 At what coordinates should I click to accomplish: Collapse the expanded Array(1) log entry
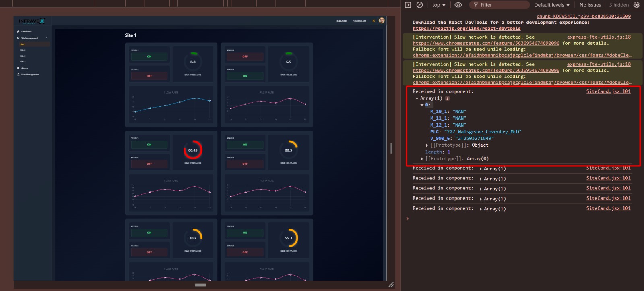417,98
